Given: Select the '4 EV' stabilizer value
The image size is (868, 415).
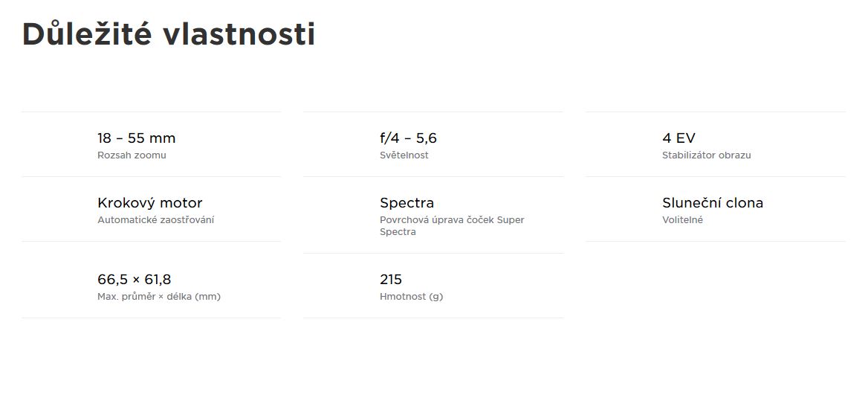Looking at the screenshot, I should click(678, 138).
